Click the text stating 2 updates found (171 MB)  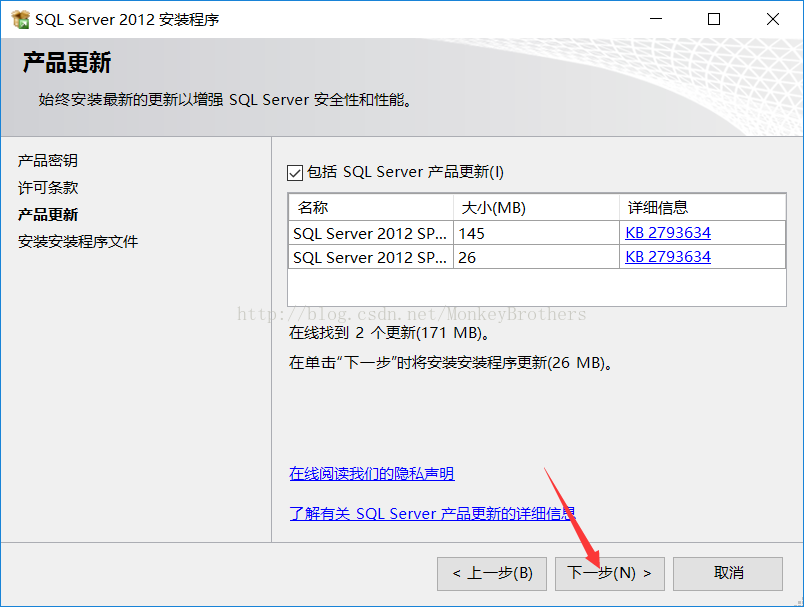(x=390, y=333)
